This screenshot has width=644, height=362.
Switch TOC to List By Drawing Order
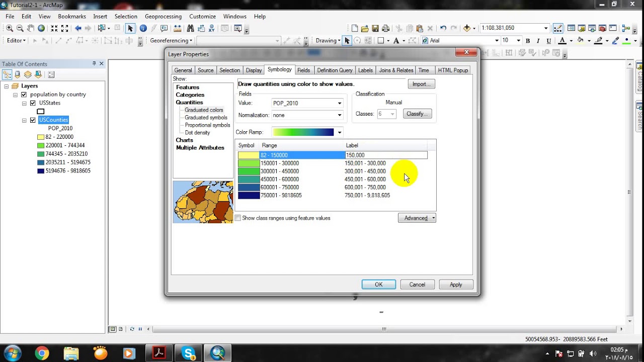[7, 74]
